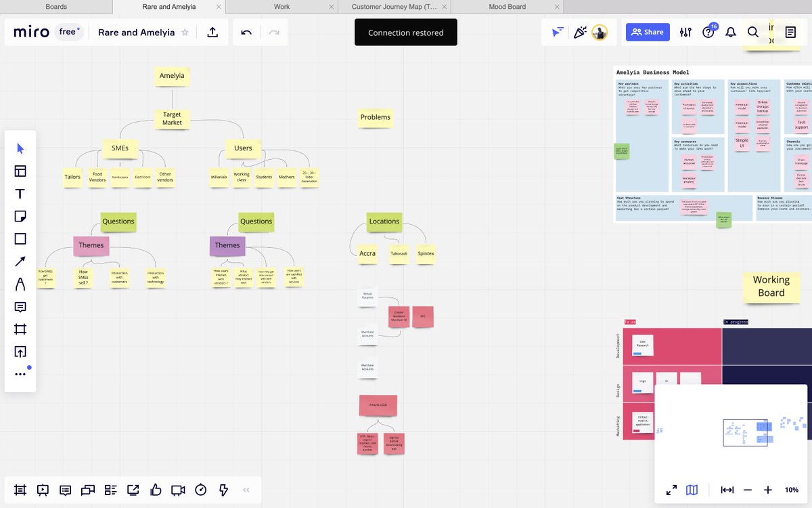Select the Target Market sticky note

172,119
